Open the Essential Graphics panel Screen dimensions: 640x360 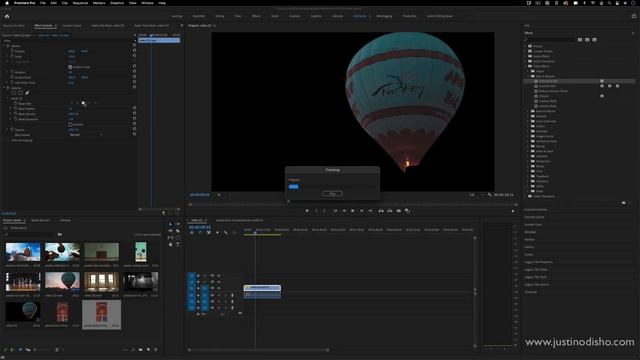536,210
